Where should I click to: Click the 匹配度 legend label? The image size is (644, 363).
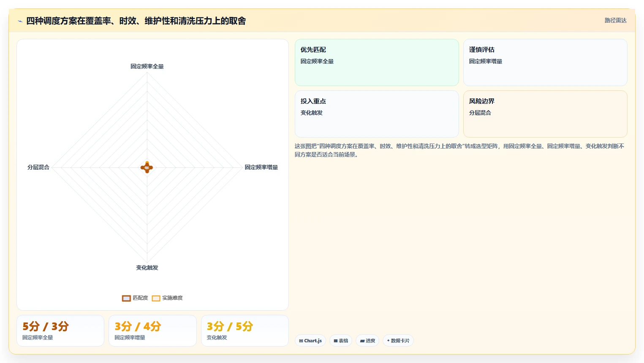tap(140, 298)
